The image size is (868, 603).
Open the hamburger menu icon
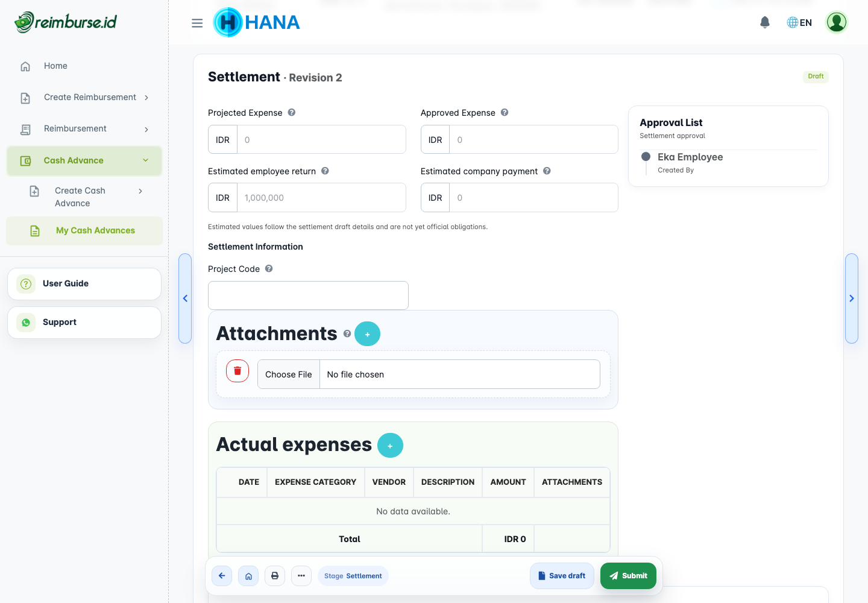click(197, 23)
